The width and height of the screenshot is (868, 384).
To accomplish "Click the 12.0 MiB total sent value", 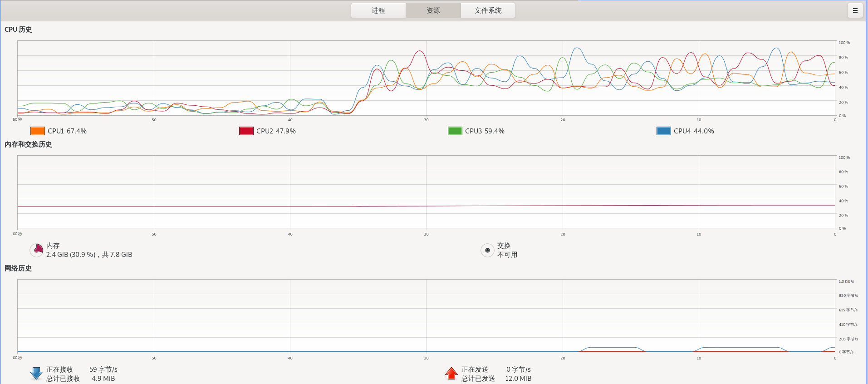I will (518, 379).
